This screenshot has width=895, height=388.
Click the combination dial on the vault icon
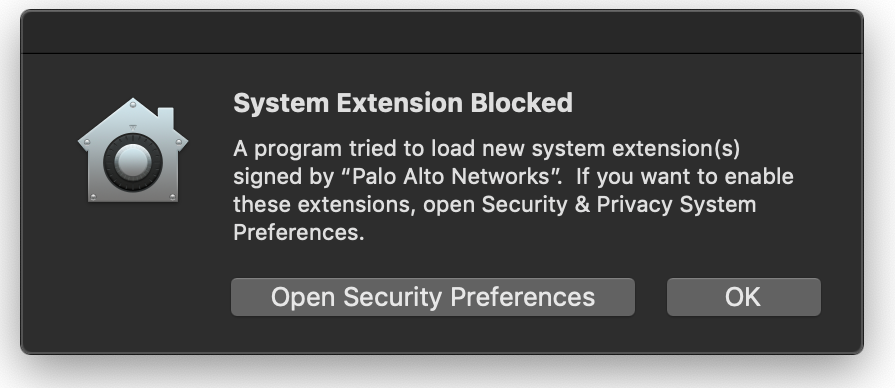click(133, 162)
